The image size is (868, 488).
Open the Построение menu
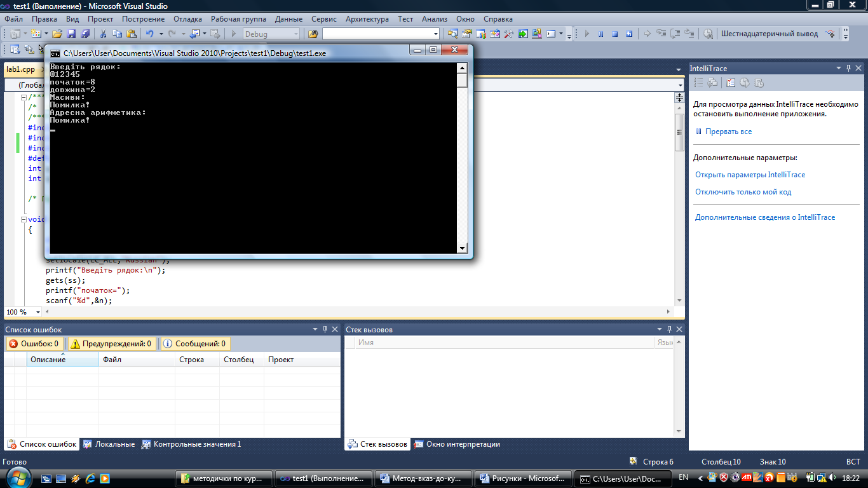pos(143,19)
